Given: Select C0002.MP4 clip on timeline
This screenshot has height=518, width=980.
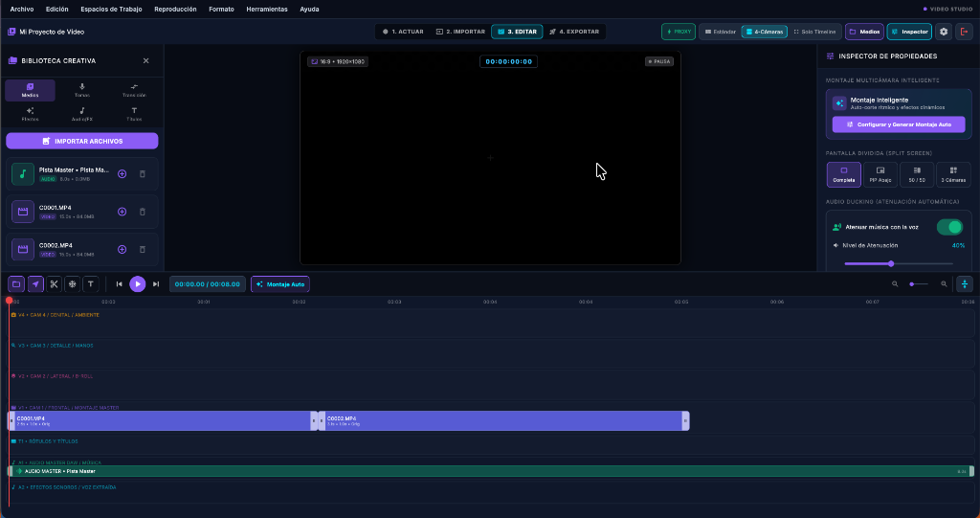Looking at the screenshot, I should [503, 420].
